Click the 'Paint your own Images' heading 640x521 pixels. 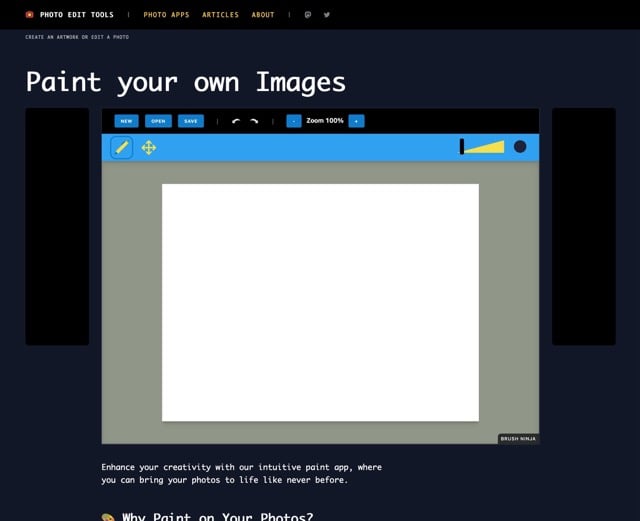click(186, 82)
